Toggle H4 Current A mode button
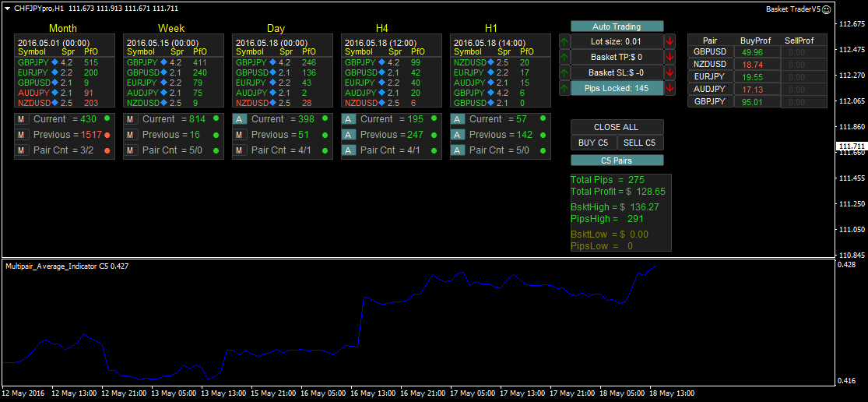Viewport: 868px width, 402px height. click(348, 119)
